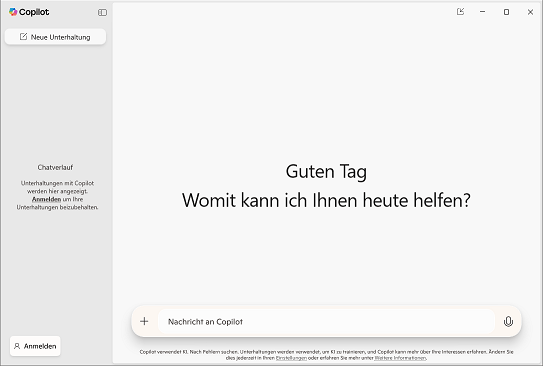Click the Anmelden button at bottom left
This screenshot has height=366, width=543.
tap(35, 346)
